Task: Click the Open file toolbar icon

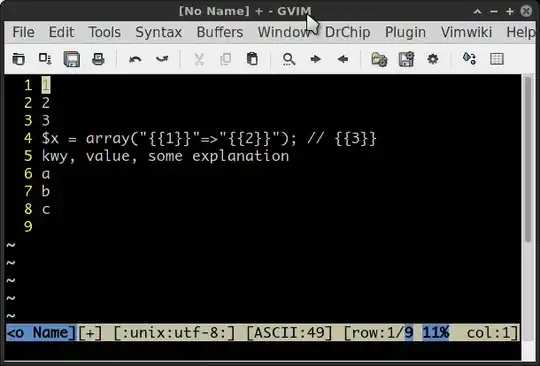Action: [18, 59]
